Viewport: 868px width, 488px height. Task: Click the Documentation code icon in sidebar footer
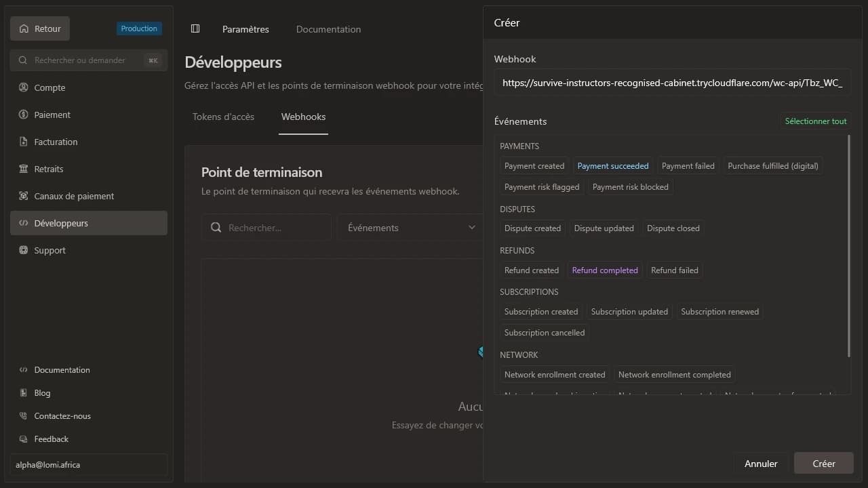coord(24,370)
